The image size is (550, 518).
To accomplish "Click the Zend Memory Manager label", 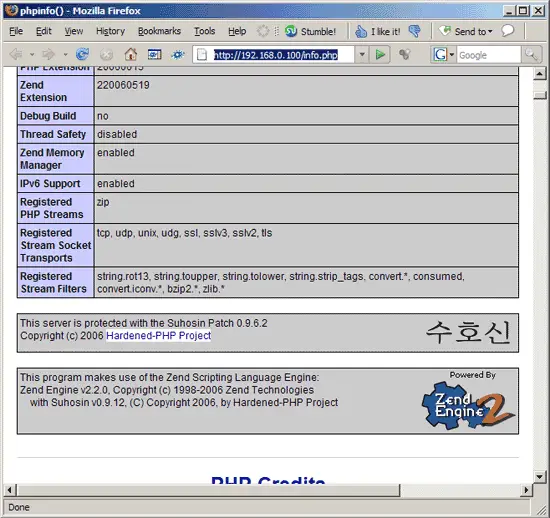I will tap(52, 159).
